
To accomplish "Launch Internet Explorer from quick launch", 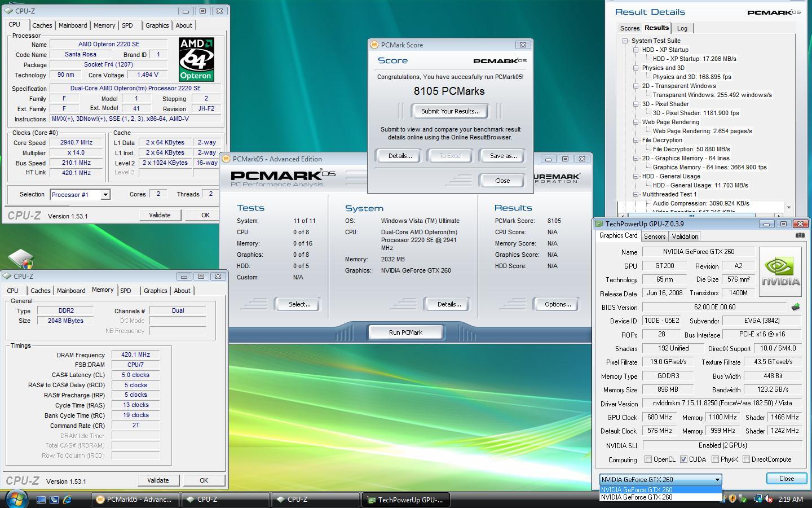I will 67,500.
